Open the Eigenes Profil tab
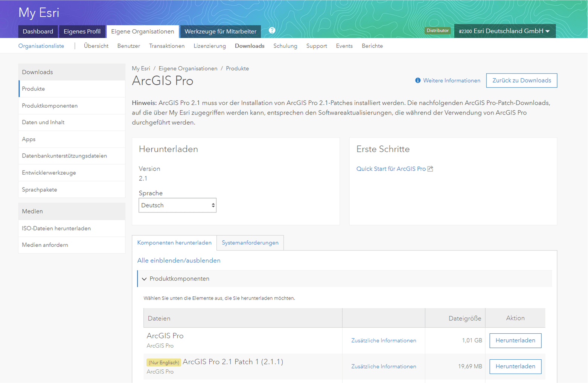588x383 pixels. [x=82, y=31]
